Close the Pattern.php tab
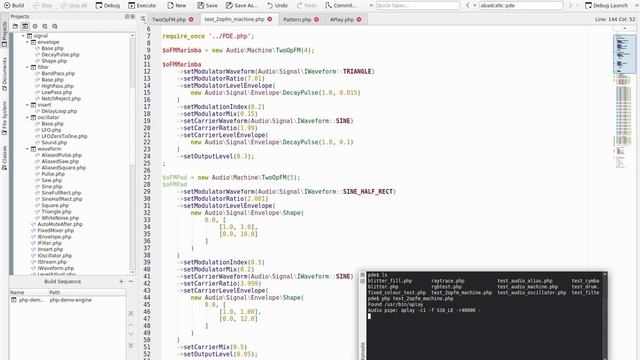Screen dimensions: 640x360 (x=316, y=19)
